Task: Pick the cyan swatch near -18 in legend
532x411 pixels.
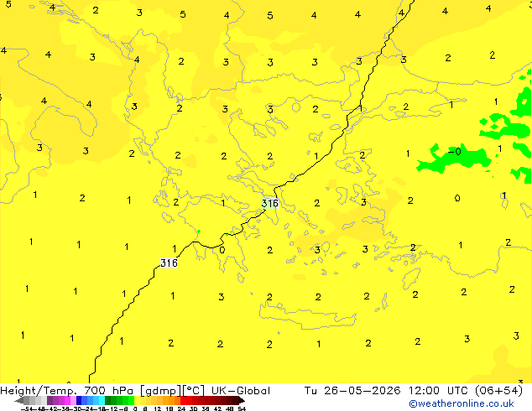Action: click(x=102, y=400)
